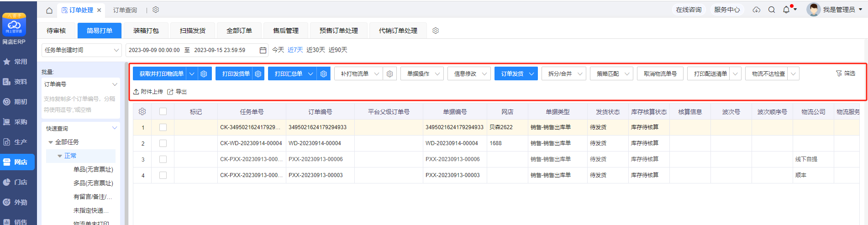Viewport: 868px width, 225px height.
Task: Open notification bell icon
Action: 786,10
